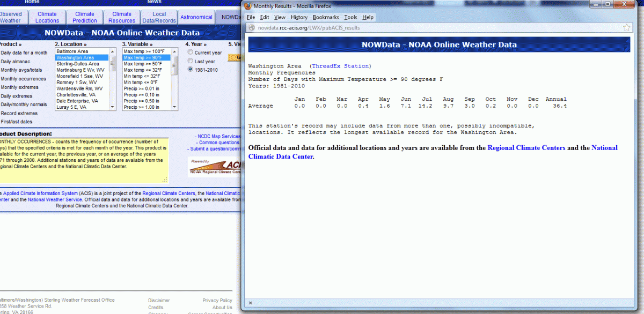Select Martinsburg E Wv, WV location
This screenshot has height=314, width=644.
(x=82, y=70)
